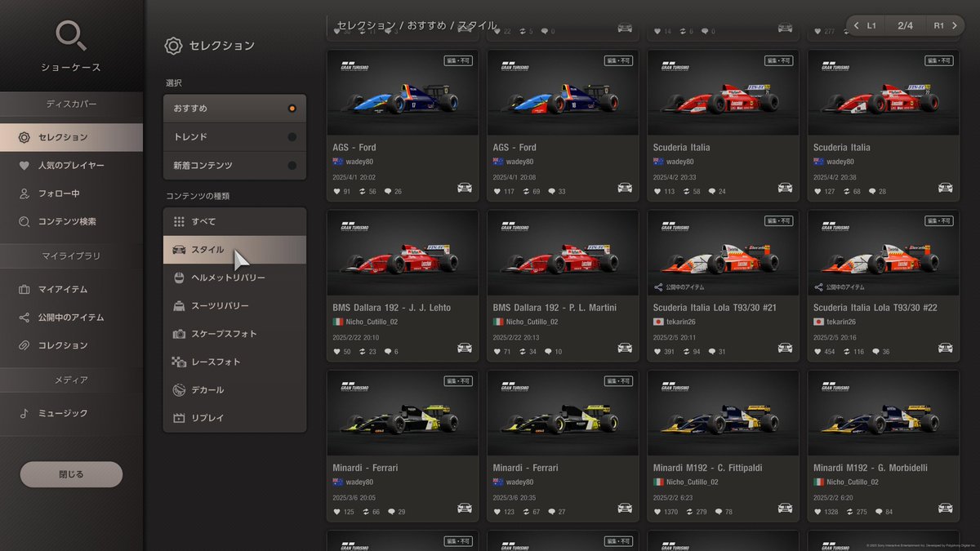Go to previous page with L1 arrow
This screenshot has width=980, height=551.
point(865,25)
